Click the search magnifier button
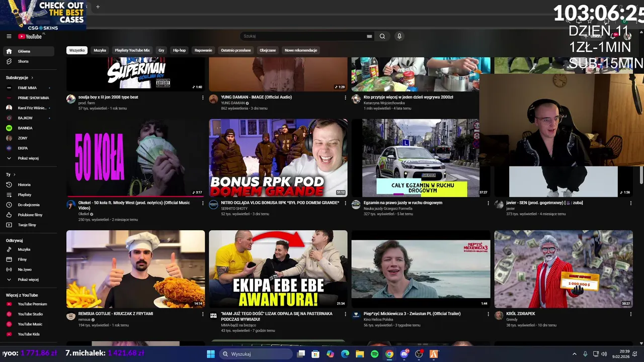This screenshot has width=644, height=362. coord(382,36)
